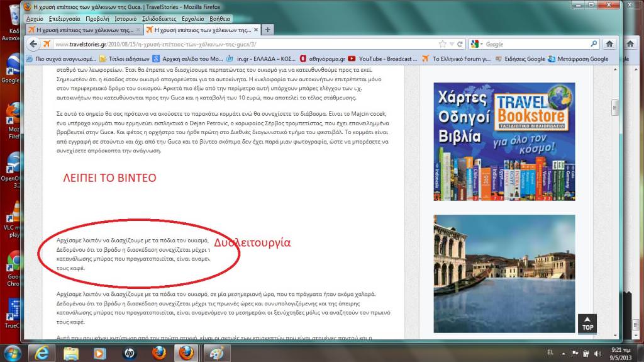
Task: Open the TrueCrypt desktop shortcut
Action: (13, 314)
